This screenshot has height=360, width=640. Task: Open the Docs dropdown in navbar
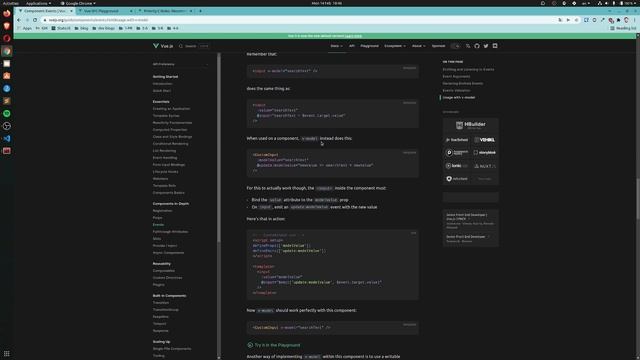coord(336,46)
